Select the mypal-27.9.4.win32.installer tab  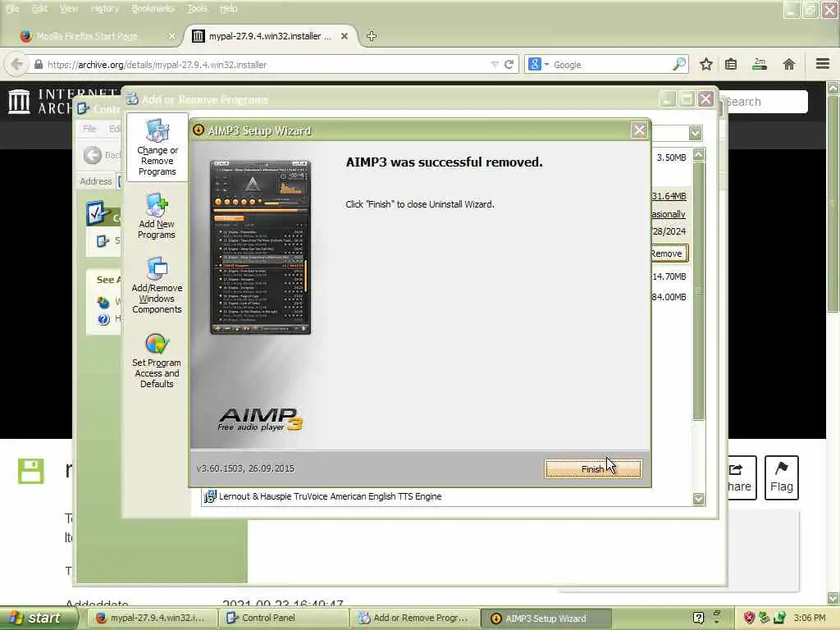point(268,36)
